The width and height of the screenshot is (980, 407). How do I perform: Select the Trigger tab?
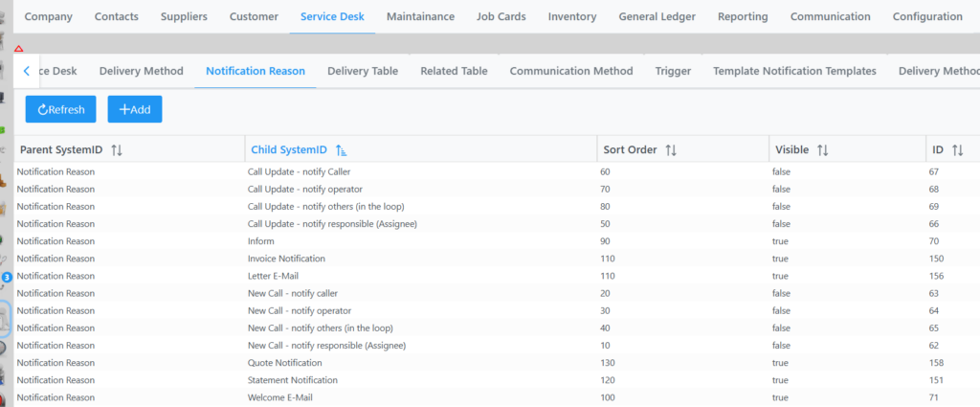click(673, 71)
